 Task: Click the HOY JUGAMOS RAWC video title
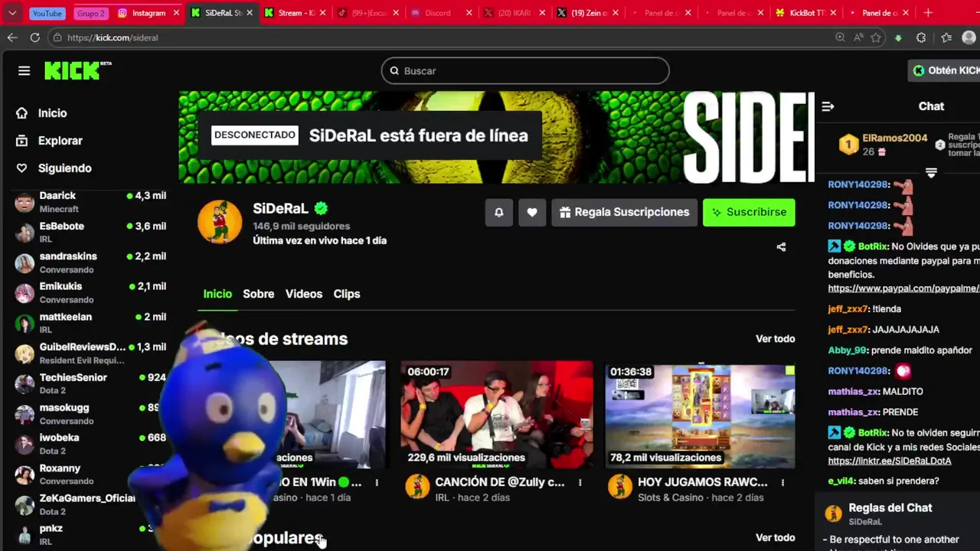tap(702, 482)
